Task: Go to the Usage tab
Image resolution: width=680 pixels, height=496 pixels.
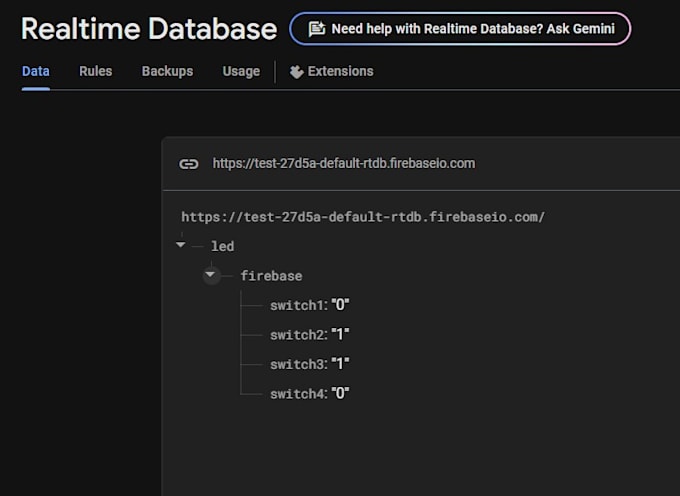Action: 241,71
